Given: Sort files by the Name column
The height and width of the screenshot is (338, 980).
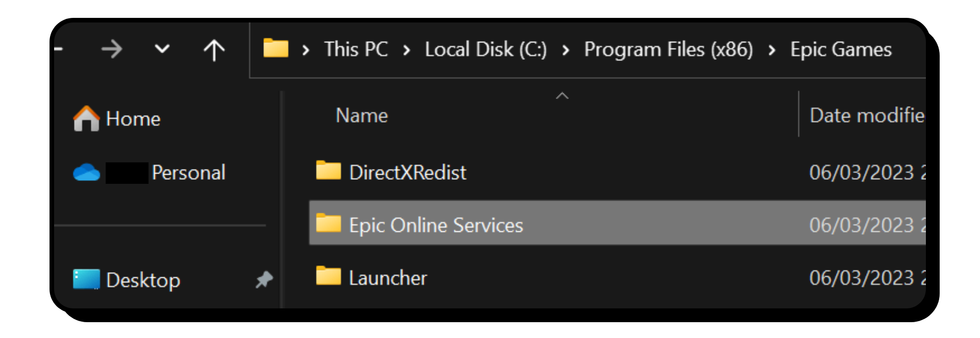Looking at the screenshot, I should pyautogui.click(x=361, y=115).
